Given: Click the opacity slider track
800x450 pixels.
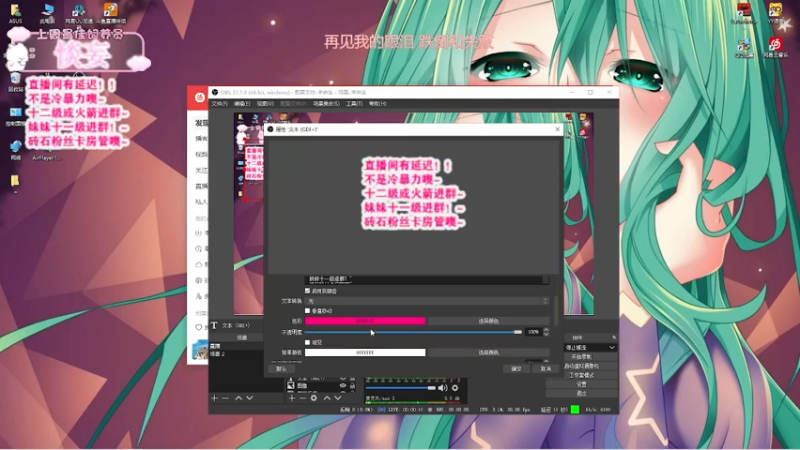Looking at the screenshot, I should 413,332.
